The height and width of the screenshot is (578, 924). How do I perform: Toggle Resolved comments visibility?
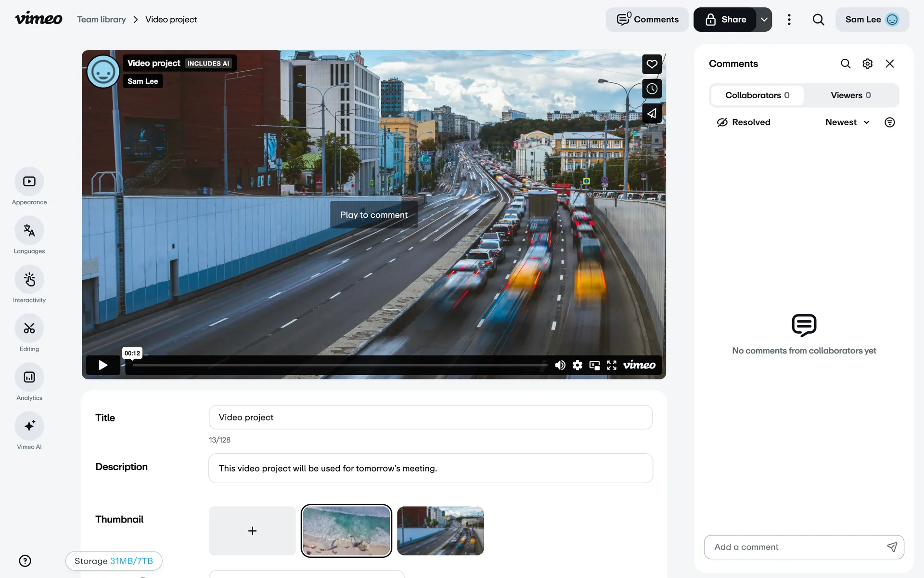[x=744, y=122]
